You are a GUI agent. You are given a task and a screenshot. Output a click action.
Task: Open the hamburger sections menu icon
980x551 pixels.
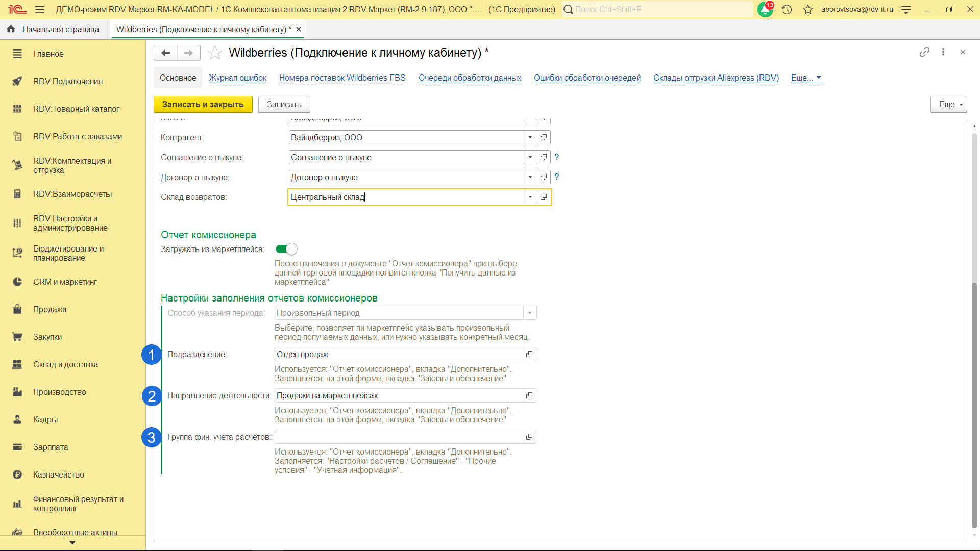click(x=40, y=9)
